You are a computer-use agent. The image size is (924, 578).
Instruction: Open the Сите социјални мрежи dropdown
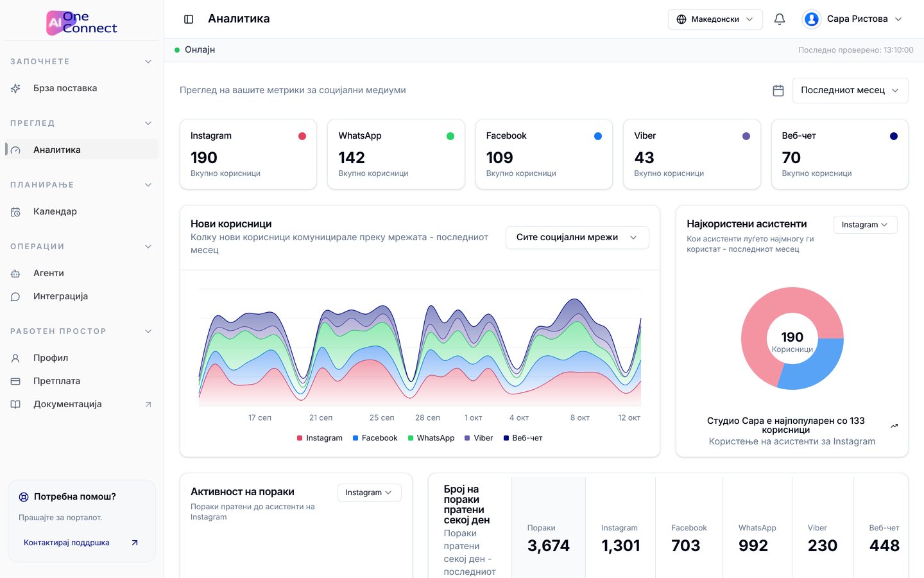577,238
